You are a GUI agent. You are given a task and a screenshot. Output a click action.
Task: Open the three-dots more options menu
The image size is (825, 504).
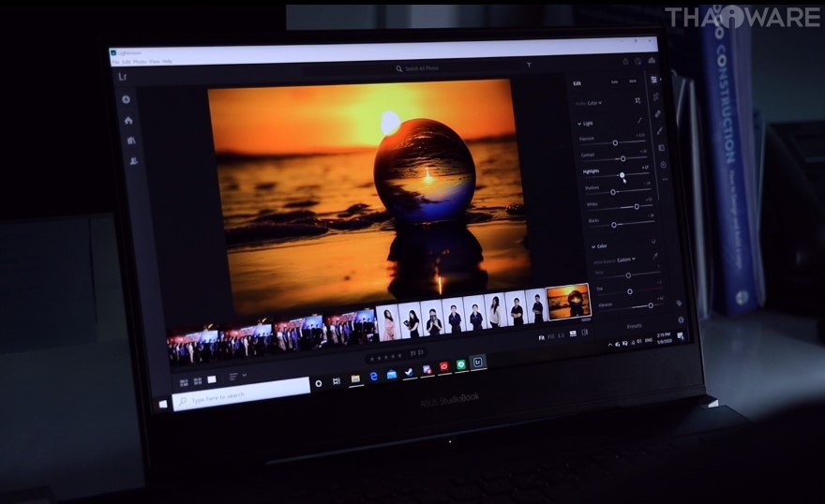665,180
